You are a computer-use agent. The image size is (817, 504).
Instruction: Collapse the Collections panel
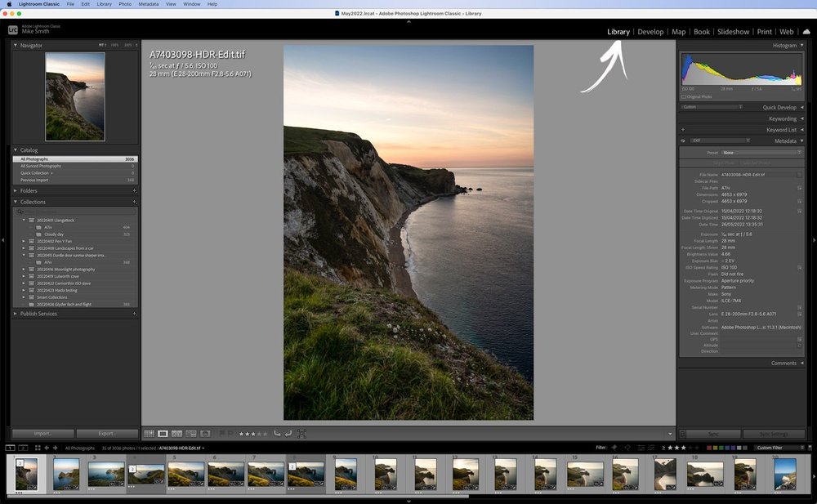[x=15, y=202]
